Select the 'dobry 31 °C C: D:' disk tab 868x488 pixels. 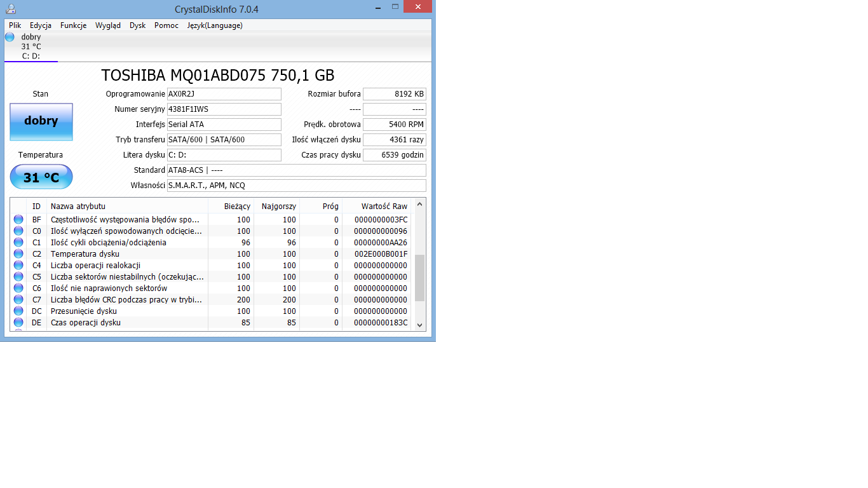pos(31,46)
